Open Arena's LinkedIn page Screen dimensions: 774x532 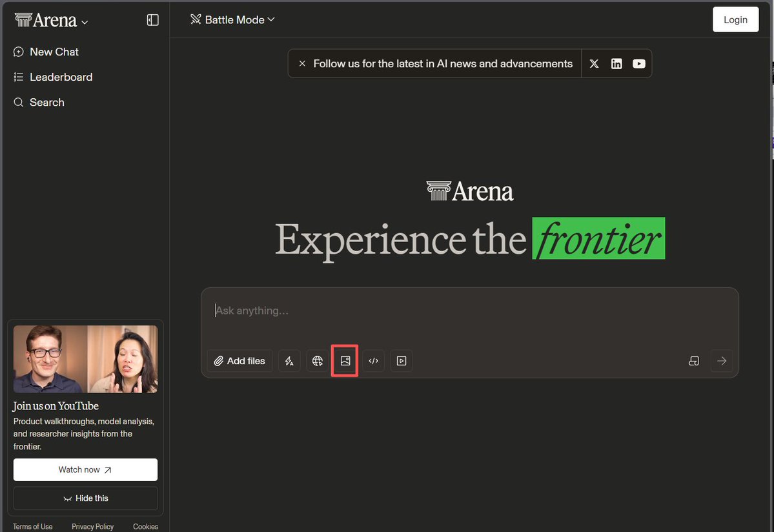point(616,64)
